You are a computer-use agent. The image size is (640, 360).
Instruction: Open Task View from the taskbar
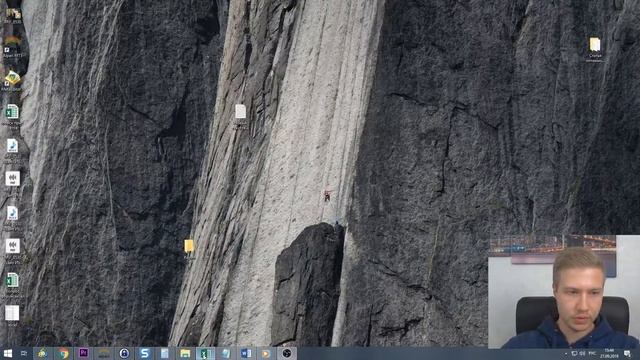(24, 353)
